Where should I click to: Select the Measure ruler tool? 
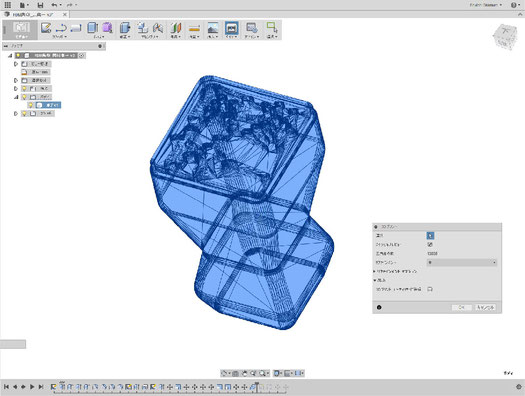point(195,28)
